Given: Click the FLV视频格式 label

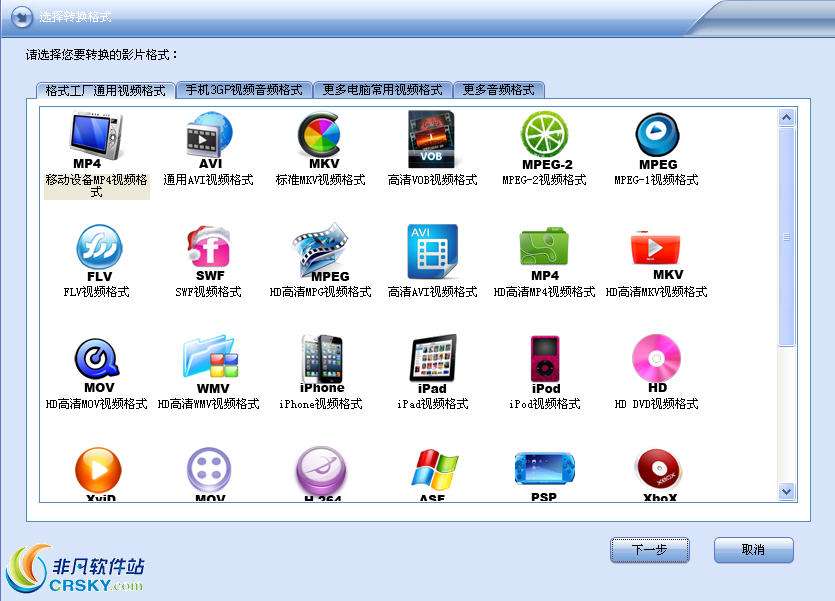Looking at the screenshot, I should 96,292.
